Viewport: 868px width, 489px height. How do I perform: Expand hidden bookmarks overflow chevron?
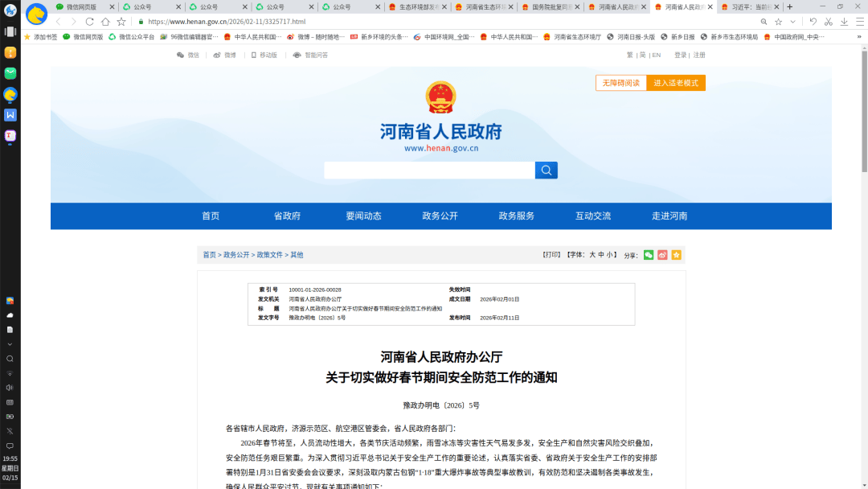click(858, 37)
